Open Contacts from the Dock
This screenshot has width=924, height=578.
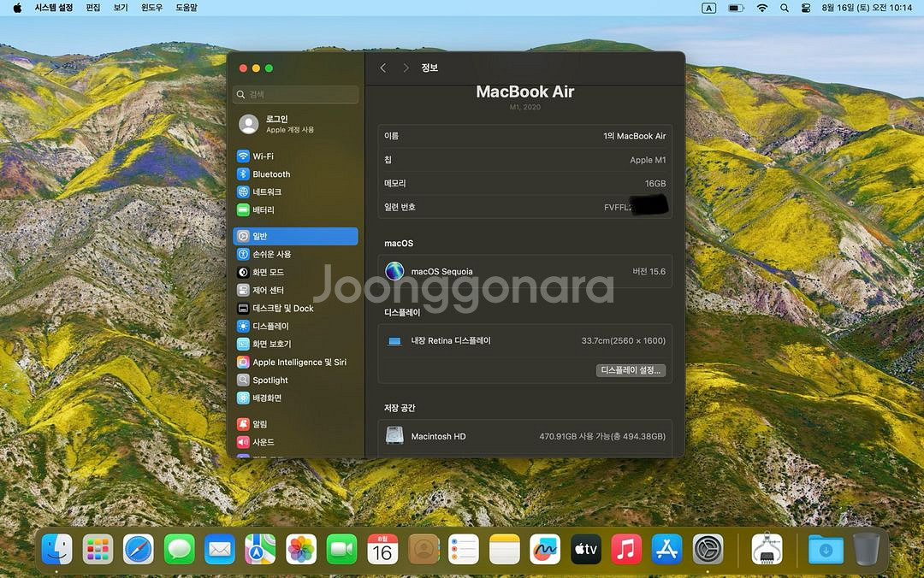[423, 549]
